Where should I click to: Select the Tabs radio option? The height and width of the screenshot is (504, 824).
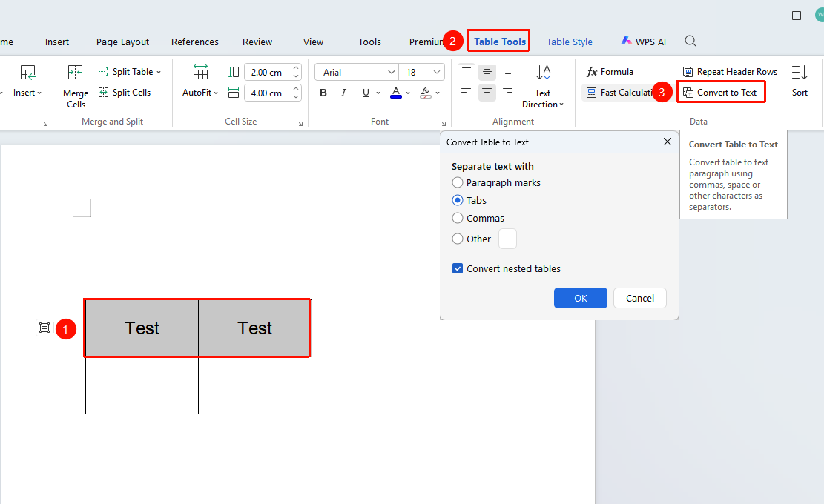click(458, 200)
